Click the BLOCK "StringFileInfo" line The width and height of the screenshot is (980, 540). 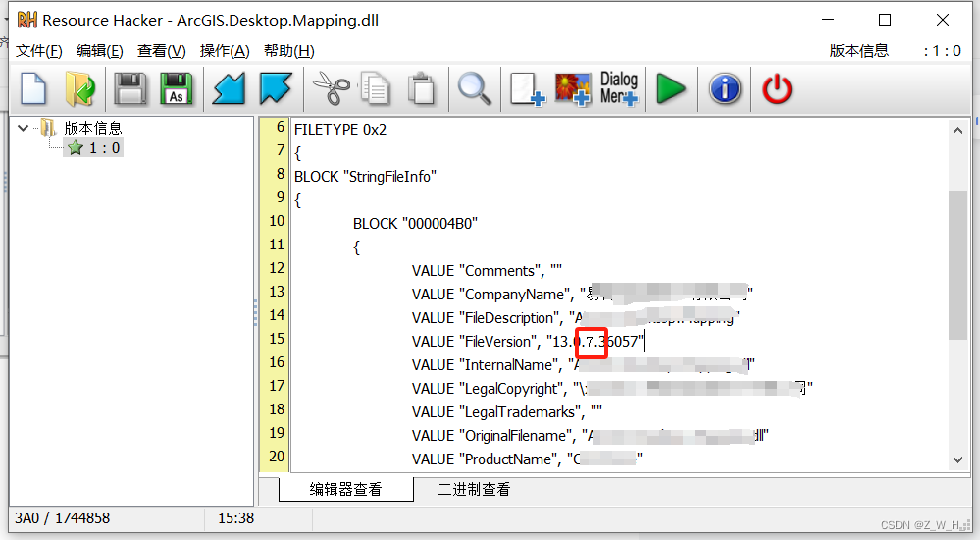pos(365,177)
